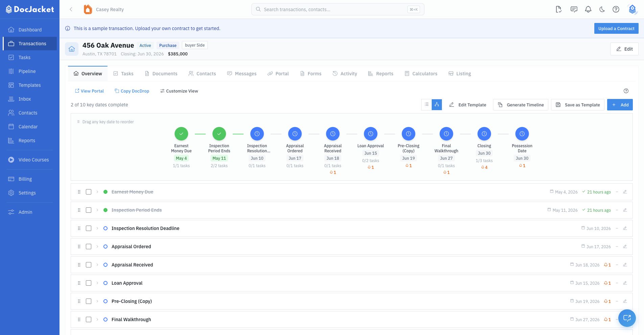Expand the Inspection Resolution Deadline row

pos(97,228)
